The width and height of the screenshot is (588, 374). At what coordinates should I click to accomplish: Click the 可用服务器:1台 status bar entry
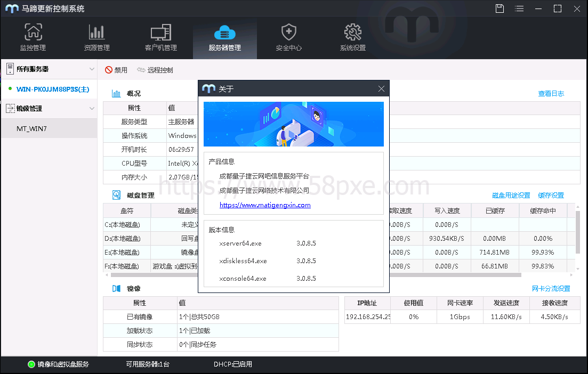pyautogui.click(x=148, y=364)
